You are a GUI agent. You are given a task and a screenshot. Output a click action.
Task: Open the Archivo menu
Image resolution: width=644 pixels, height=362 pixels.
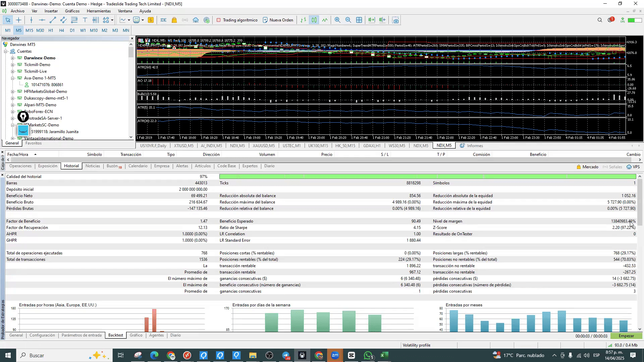tap(17, 11)
